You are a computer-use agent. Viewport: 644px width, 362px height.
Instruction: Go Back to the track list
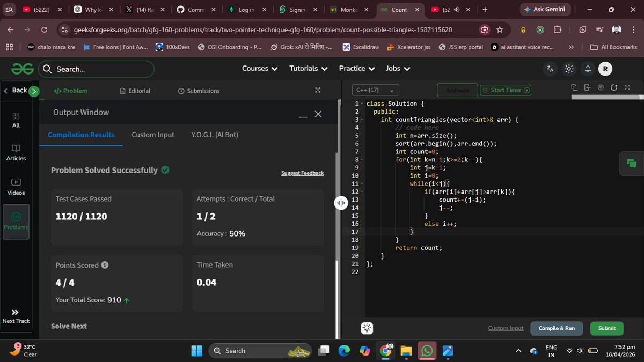[16, 90]
